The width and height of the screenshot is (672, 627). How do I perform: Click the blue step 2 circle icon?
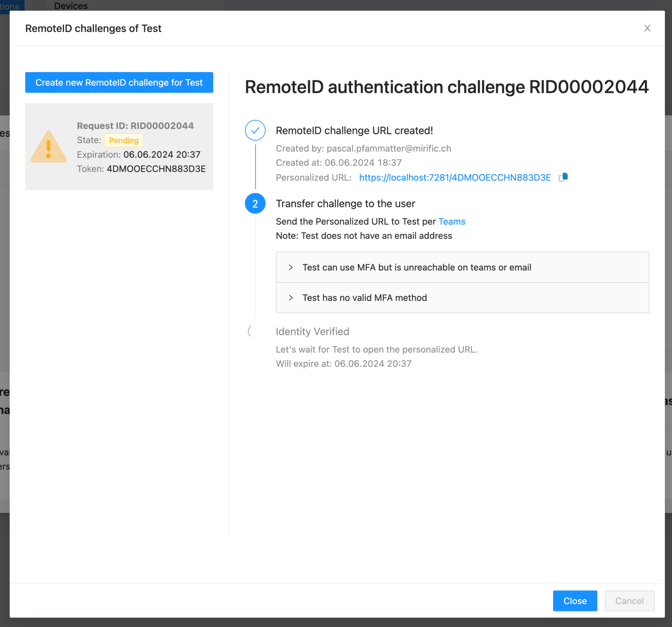point(255,204)
